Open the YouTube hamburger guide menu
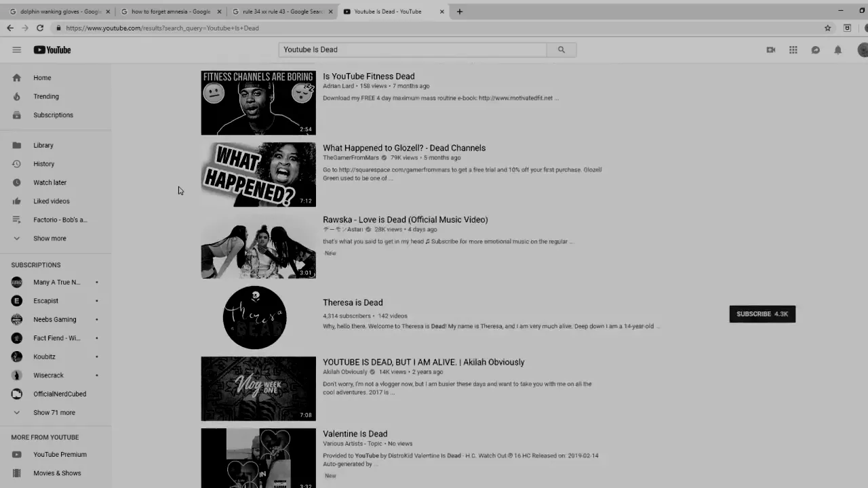 point(17,49)
